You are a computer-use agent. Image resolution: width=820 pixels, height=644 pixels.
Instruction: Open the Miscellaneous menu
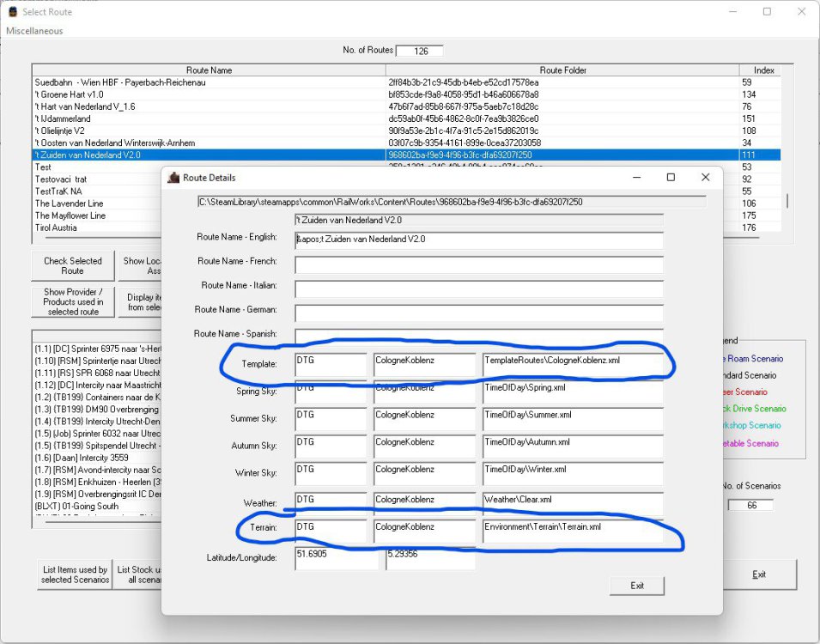pyautogui.click(x=34, y=31)
